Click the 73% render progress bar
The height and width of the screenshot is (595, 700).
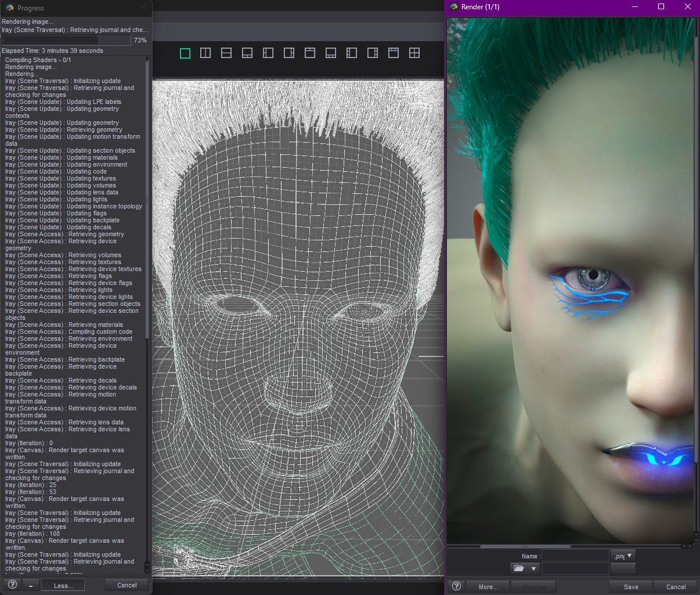tap(66, 40)
